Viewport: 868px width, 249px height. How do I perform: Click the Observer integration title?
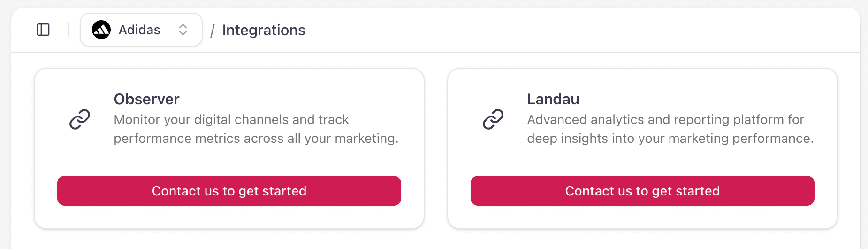[x=146, y=99]
